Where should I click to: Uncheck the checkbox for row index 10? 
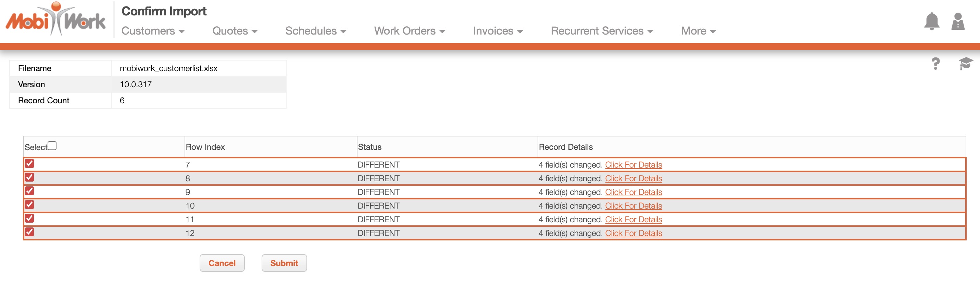tap(30, 205)
